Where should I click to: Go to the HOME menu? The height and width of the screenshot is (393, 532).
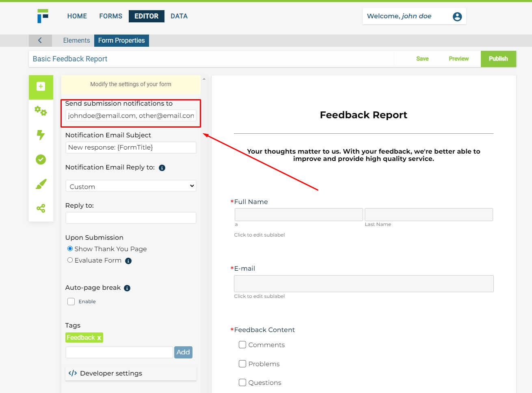(x=77, y=16)
